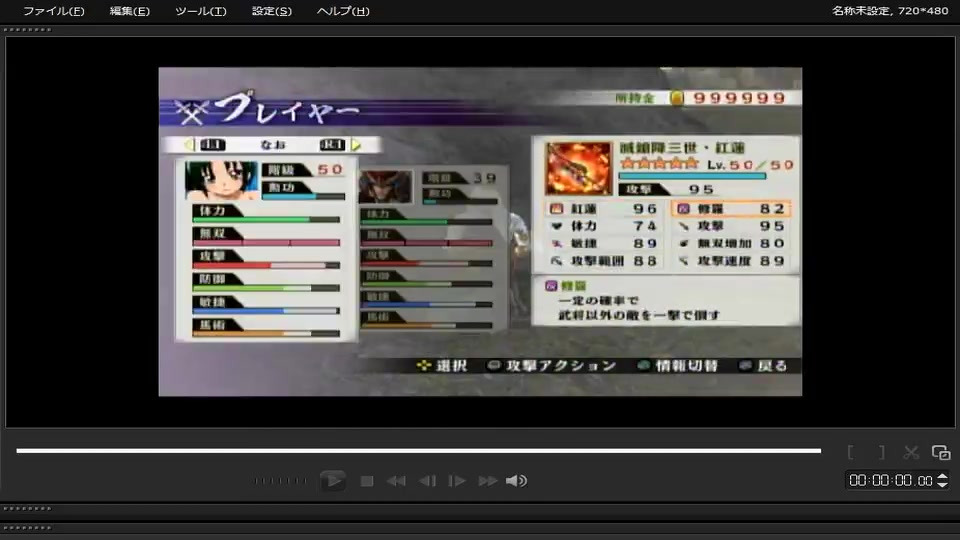Start playback with the Play button
Image resolution: width=960 pixels, height=540 pixels.
pos(332,481)
